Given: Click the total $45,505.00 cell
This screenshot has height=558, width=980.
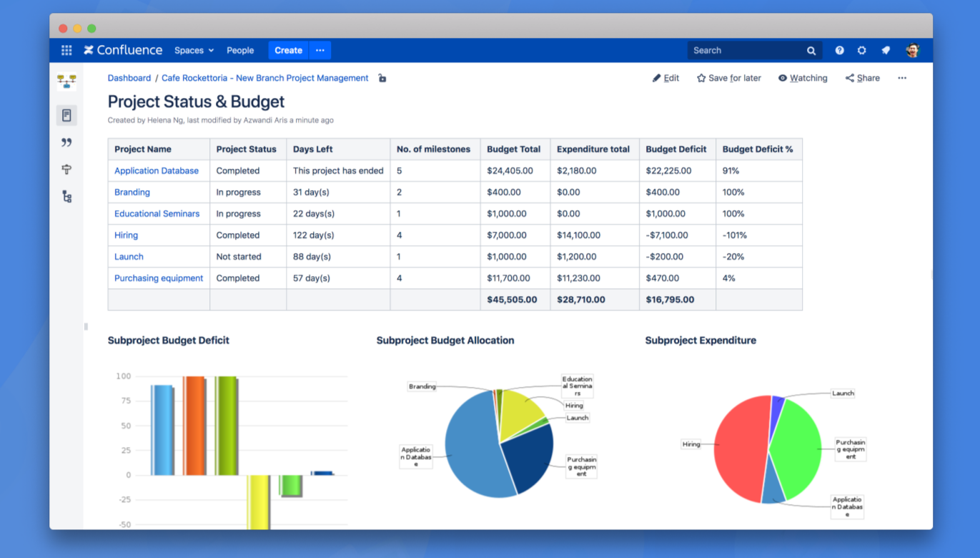Looking at the screenshot, I should (x=515, y=300).
